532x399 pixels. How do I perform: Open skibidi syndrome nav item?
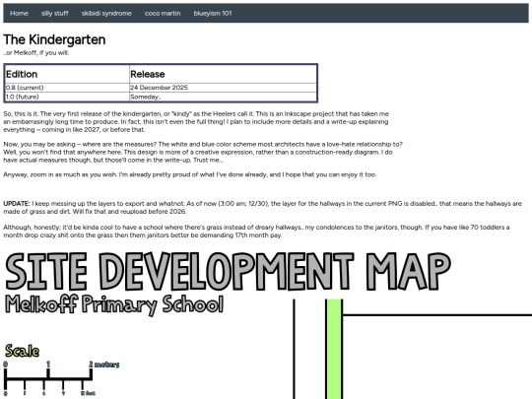click(106, 13)
